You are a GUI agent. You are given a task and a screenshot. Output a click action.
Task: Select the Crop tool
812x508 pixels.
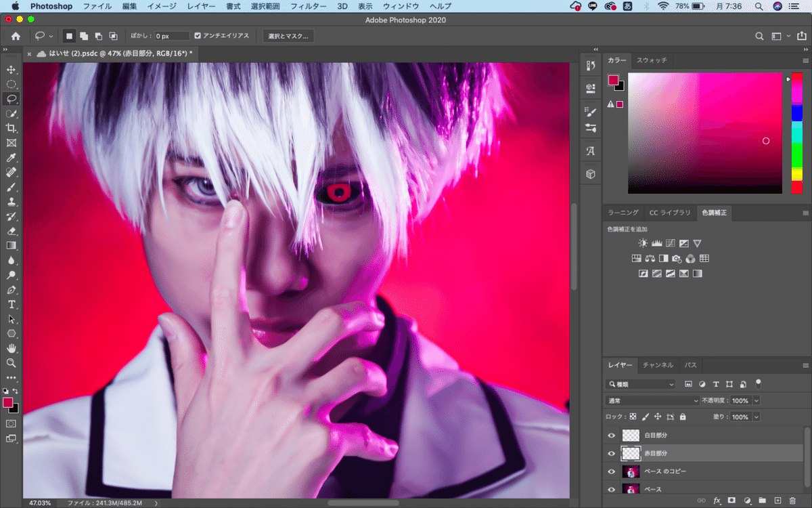(12, 129)
